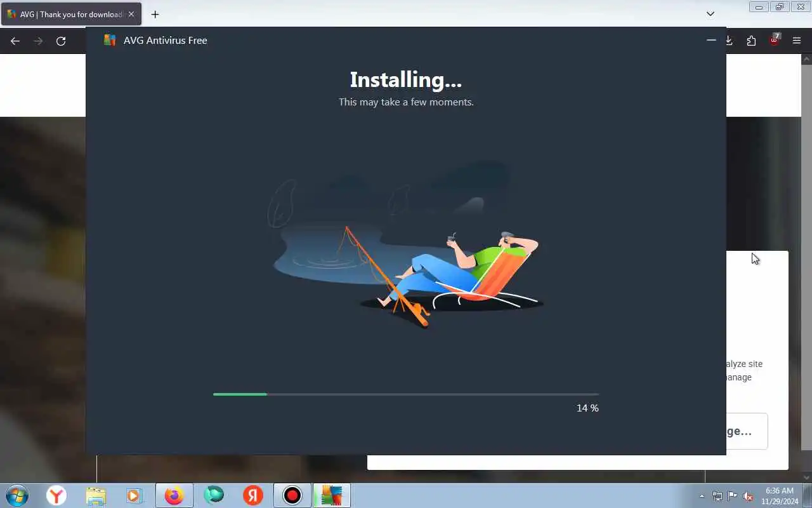Expand the list all tabs chevron
This screenshot has width=812, height=508.
710,13
